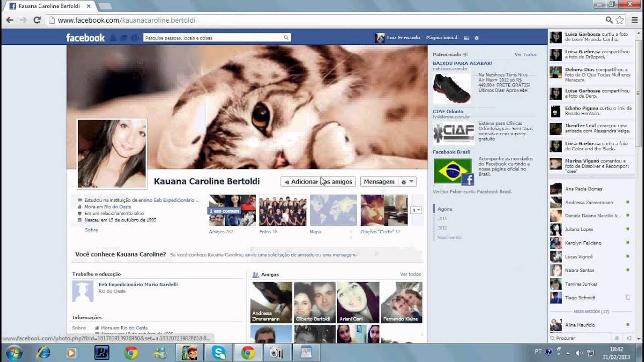This screenshot has height=362, width=644.
Task: Jump to 'Agora' in timeline
Action: (444, 209)
